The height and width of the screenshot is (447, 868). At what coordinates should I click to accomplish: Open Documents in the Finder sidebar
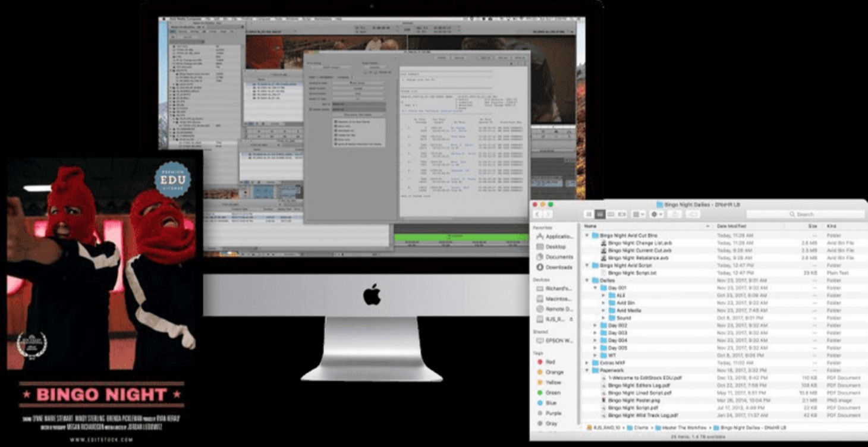[555, 257]
